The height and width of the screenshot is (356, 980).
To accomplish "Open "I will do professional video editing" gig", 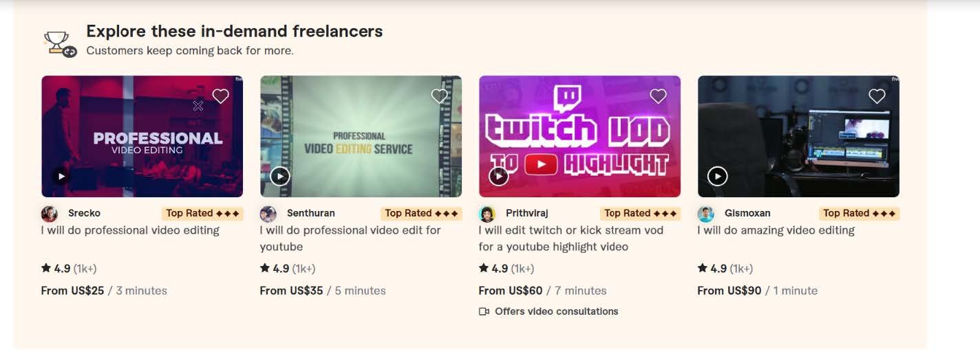I will [x=130, y=230].
